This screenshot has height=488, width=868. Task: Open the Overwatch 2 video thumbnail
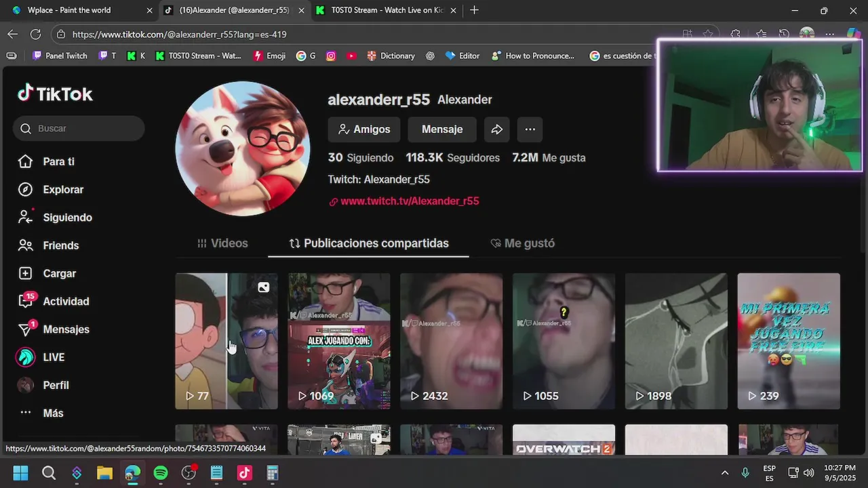click(x=564, y=440)
